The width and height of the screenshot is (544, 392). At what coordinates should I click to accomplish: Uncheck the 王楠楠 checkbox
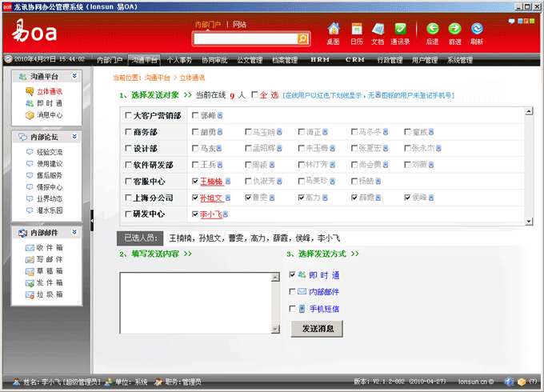pos(195,181)
